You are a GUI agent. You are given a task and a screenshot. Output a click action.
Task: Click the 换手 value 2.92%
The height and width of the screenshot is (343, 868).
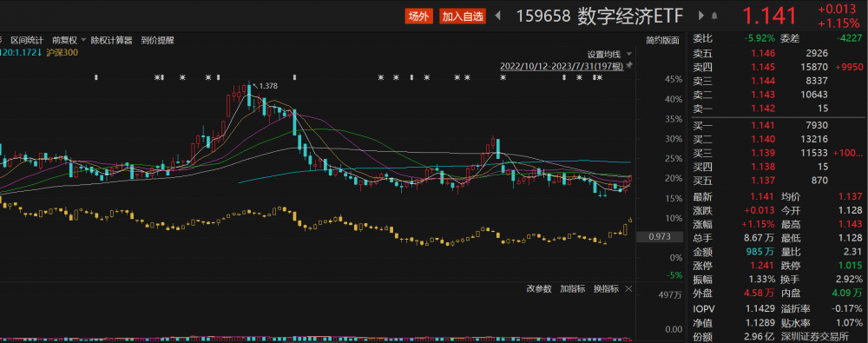[x=849, y=280]
